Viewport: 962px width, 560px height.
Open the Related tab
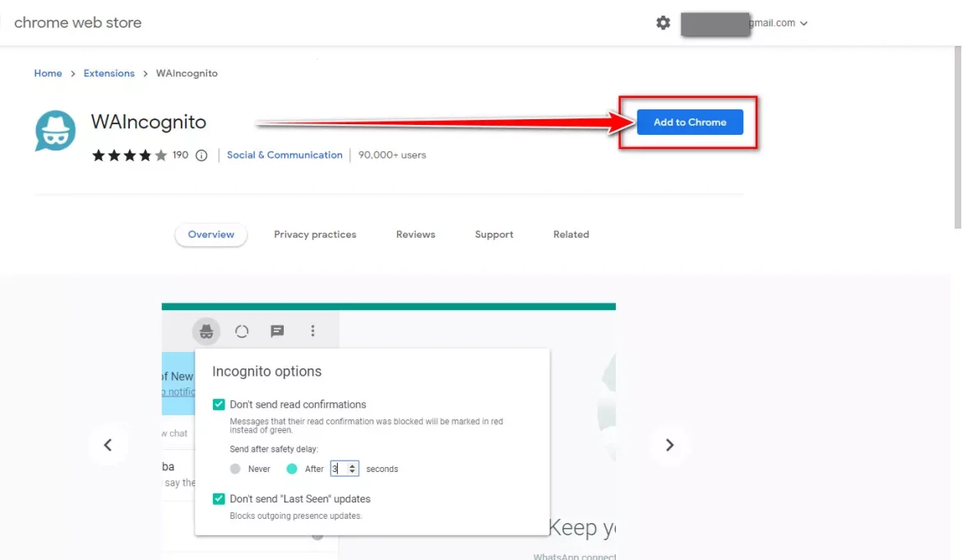571,234
